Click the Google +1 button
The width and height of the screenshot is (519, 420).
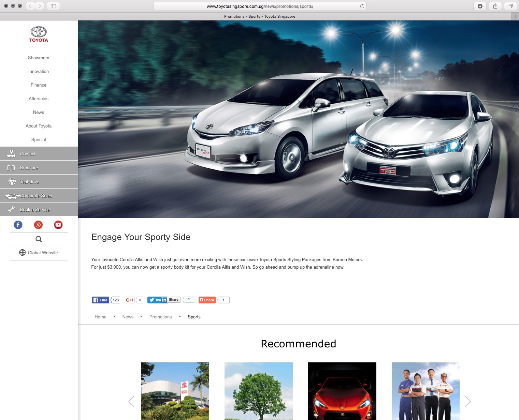tap(129, 300)
